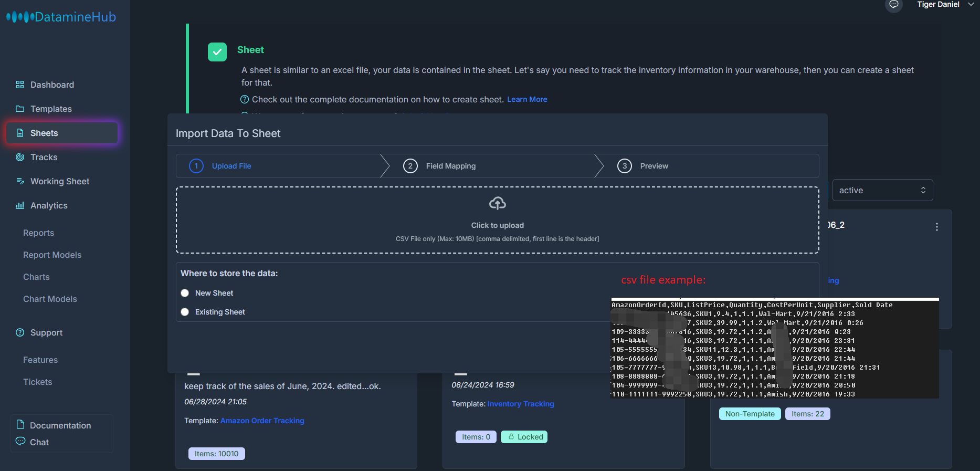The image size is (980, 471).
Task: Click the Analytics bar chart icon
Action: (x=20, y=205)
